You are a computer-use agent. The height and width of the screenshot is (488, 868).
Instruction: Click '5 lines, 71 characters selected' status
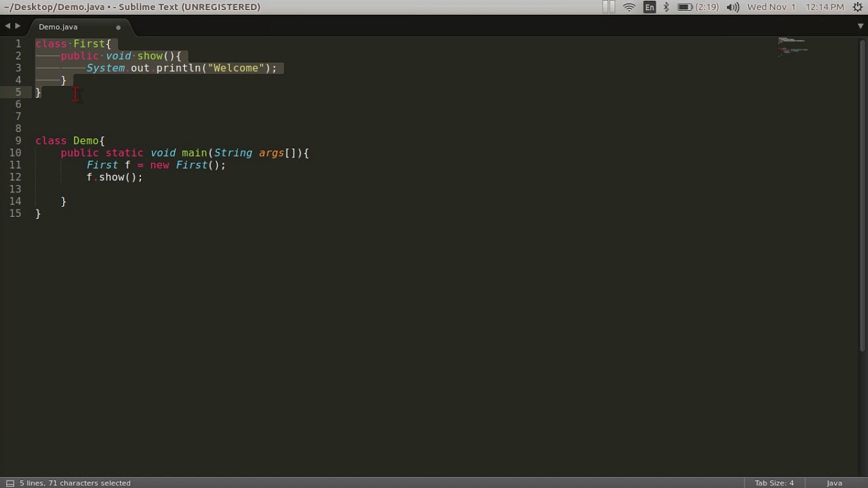pyautogui.click(x=75, y=483)
